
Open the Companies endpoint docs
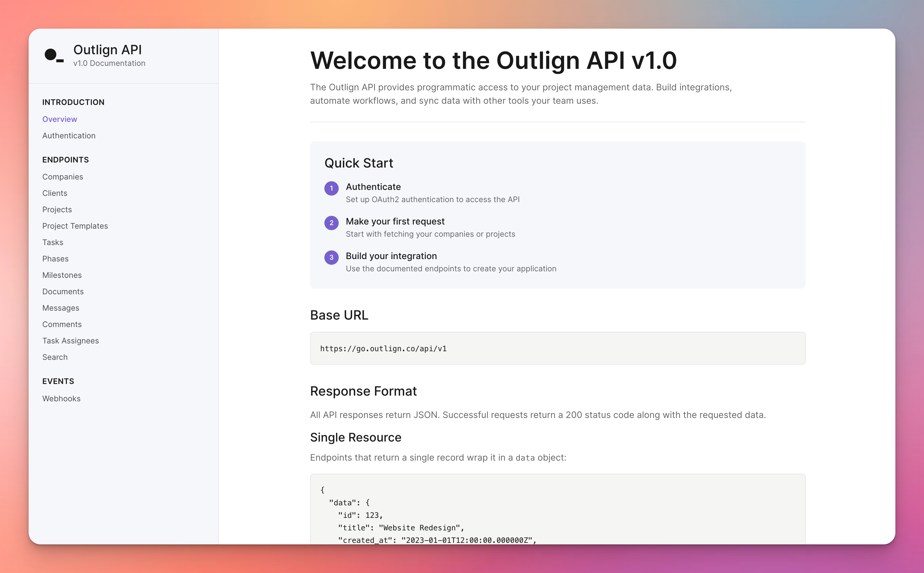pyautogui.click(x=63, y=176)
